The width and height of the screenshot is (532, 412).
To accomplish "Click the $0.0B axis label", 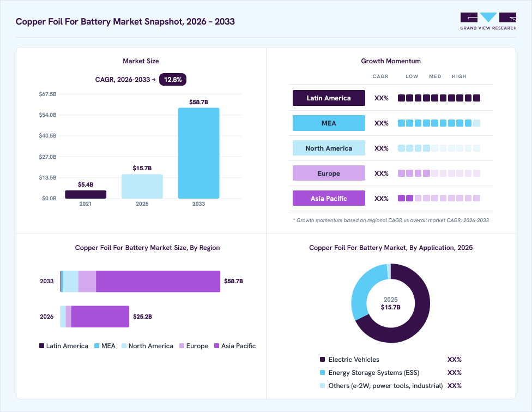I will click(x=49, y=198).
